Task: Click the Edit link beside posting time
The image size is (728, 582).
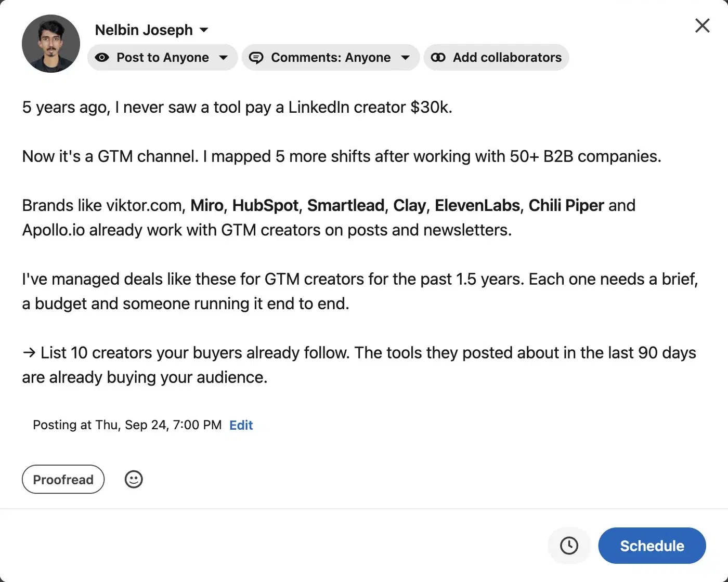Action: [241, 425]
